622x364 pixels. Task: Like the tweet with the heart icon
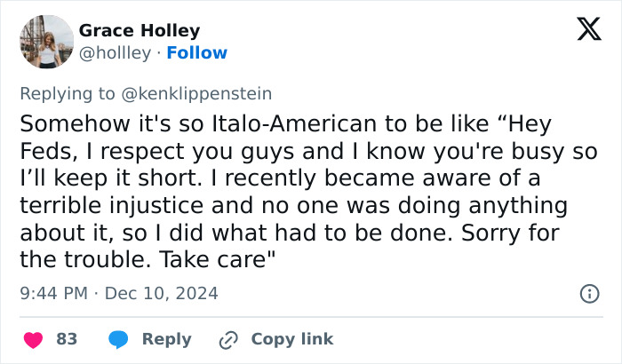click(33, 339)
